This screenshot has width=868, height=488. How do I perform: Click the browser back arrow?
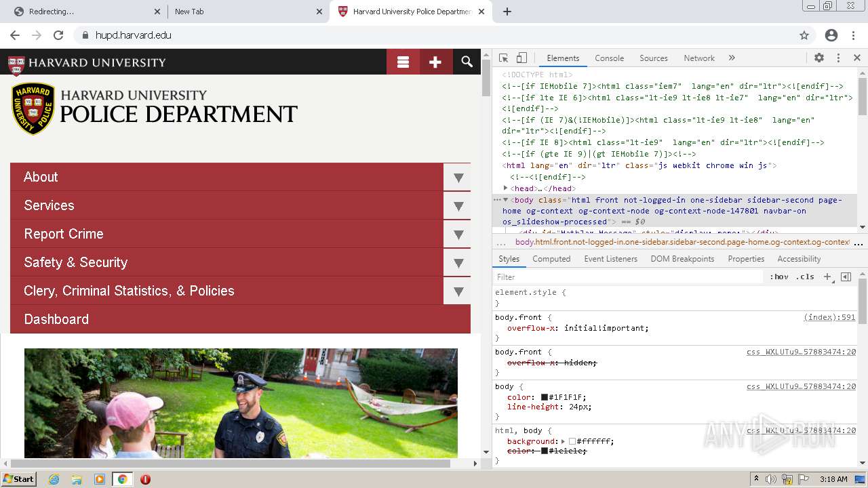pos(15,35)
